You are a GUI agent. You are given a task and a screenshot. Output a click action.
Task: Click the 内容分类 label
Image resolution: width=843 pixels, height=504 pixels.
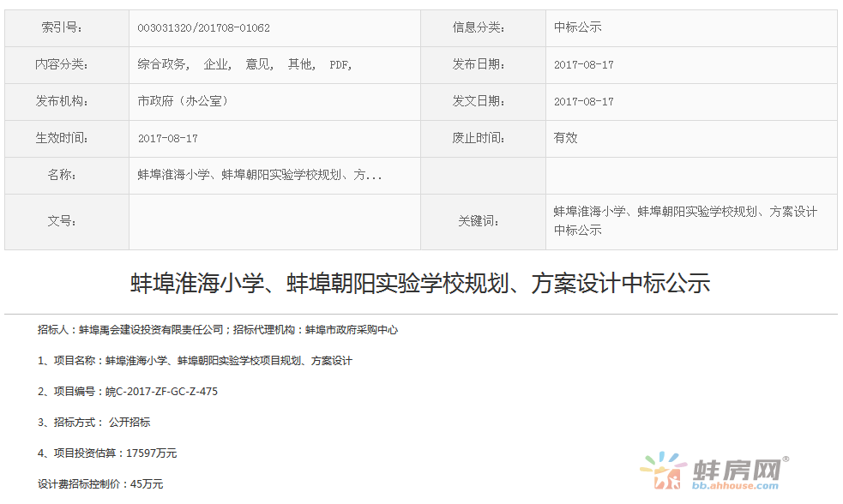pos(61,64)
